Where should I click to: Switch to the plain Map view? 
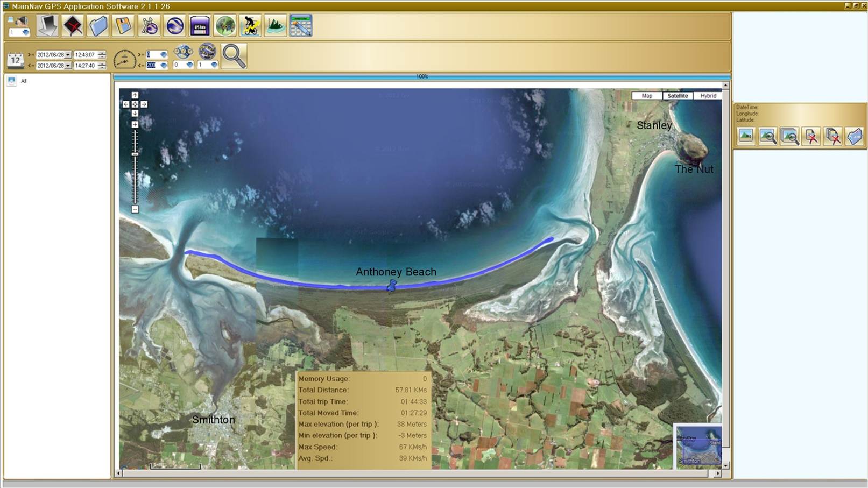click(647, 96)
